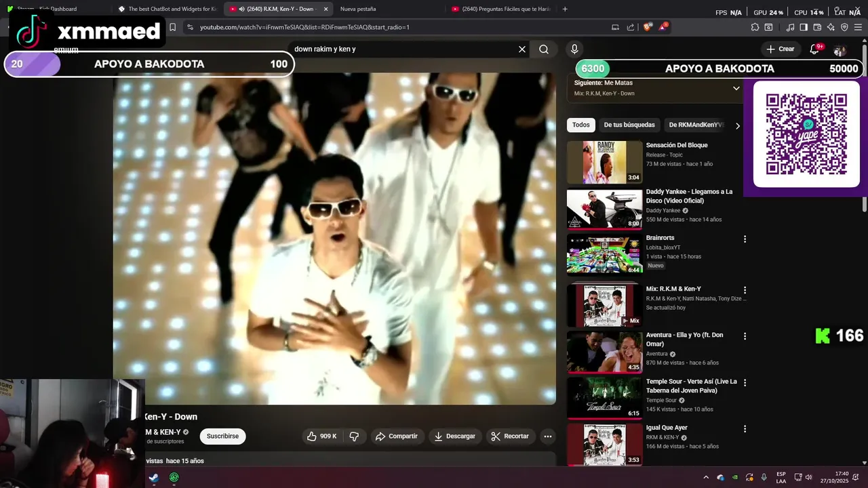This screenshot has height=488, width=868.
Task: Click the Compartir button
Action: (397, 436)
